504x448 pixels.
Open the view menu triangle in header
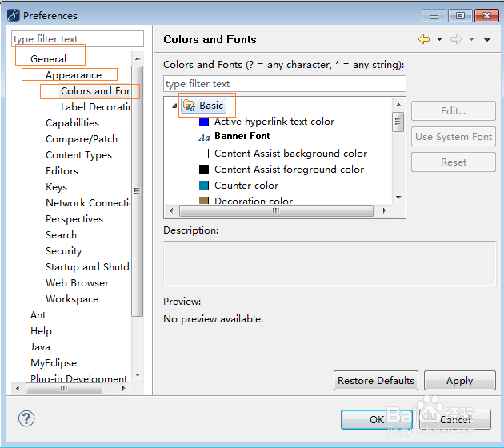point(487,39)
